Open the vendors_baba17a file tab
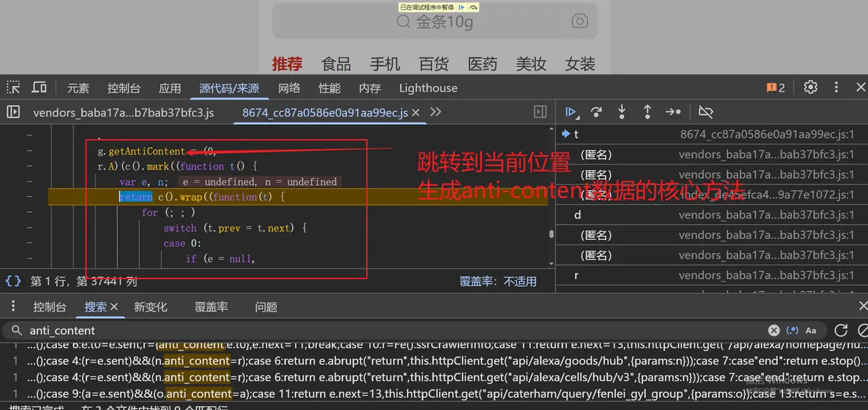This screenshot has height=410, width=868. point(123,112)
